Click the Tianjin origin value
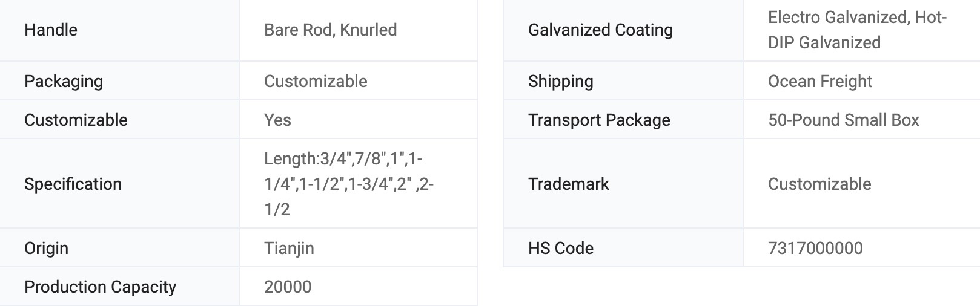Screen dimensions: 980x306 [x=289, y=248]
